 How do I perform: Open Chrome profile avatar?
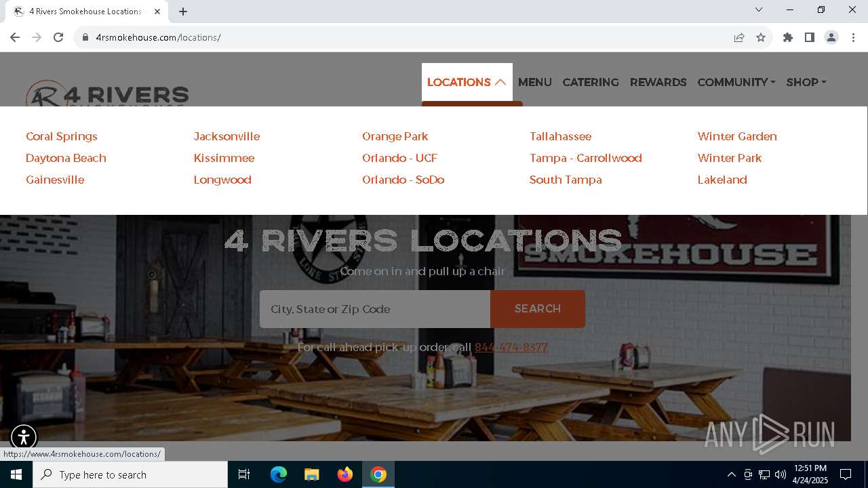click(x=831, y=37)
